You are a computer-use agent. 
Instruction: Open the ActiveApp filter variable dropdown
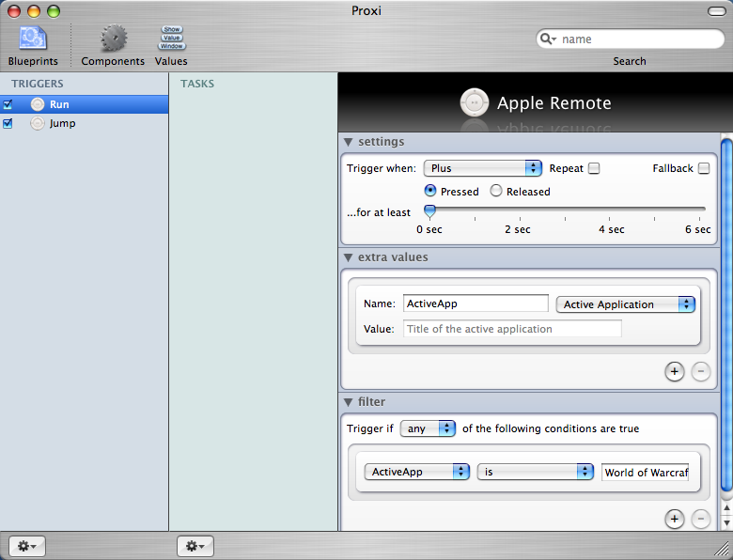coord(416,472)
